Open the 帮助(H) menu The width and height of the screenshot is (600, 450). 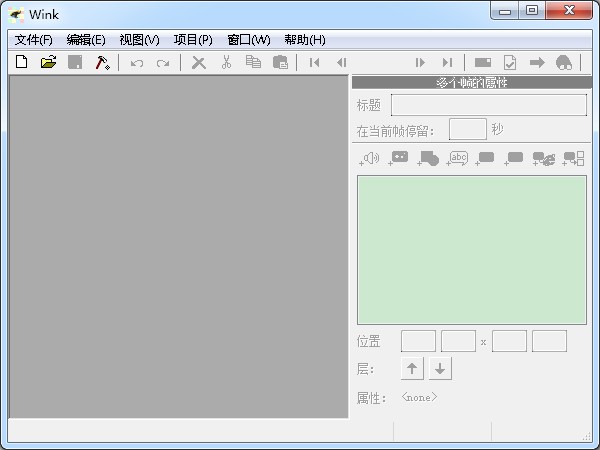tap(305, 40)
